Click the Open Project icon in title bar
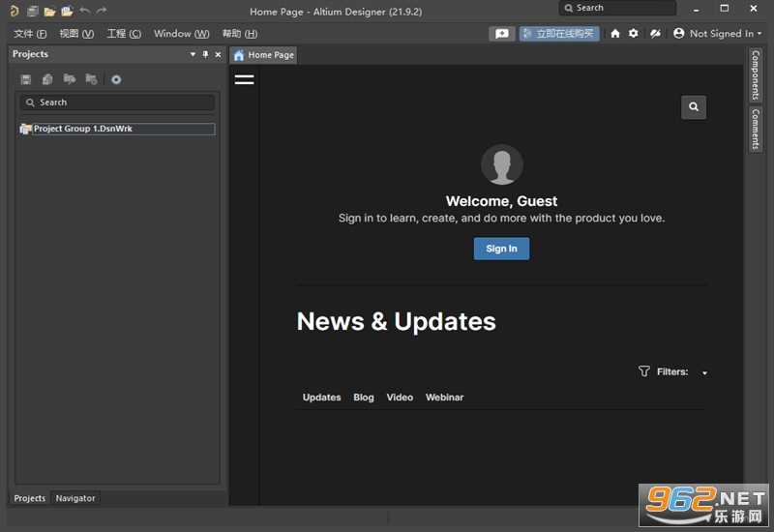The height and width of the screenshot is (532, 774). point(67,11)
